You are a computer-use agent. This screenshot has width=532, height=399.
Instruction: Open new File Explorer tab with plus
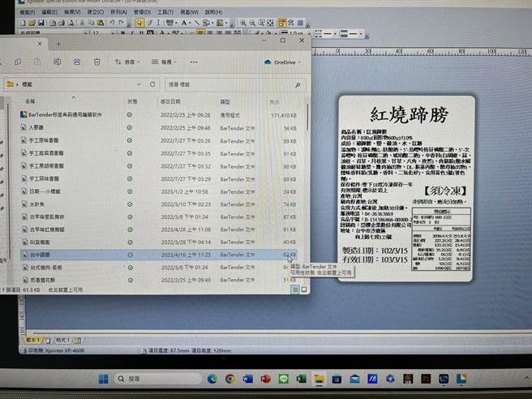point(58,43)
